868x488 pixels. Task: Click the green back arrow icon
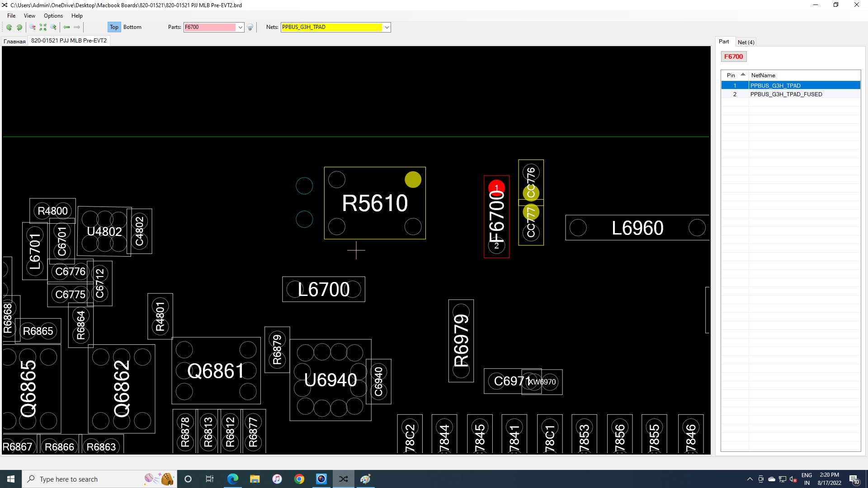click(x=66, y=27)
